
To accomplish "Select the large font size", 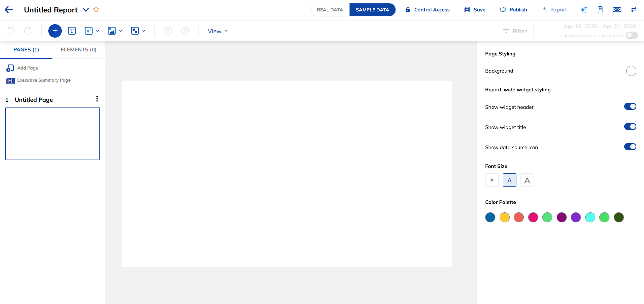I will 527,180.
